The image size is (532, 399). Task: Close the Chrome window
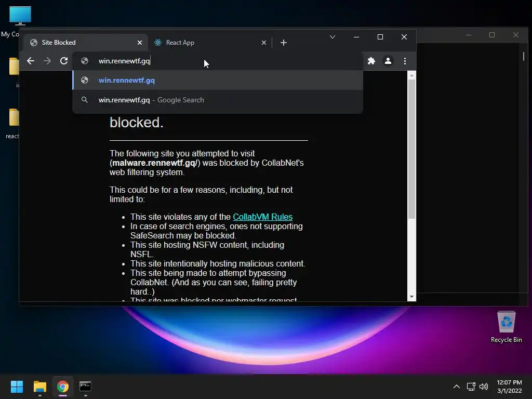pos(404,37)
